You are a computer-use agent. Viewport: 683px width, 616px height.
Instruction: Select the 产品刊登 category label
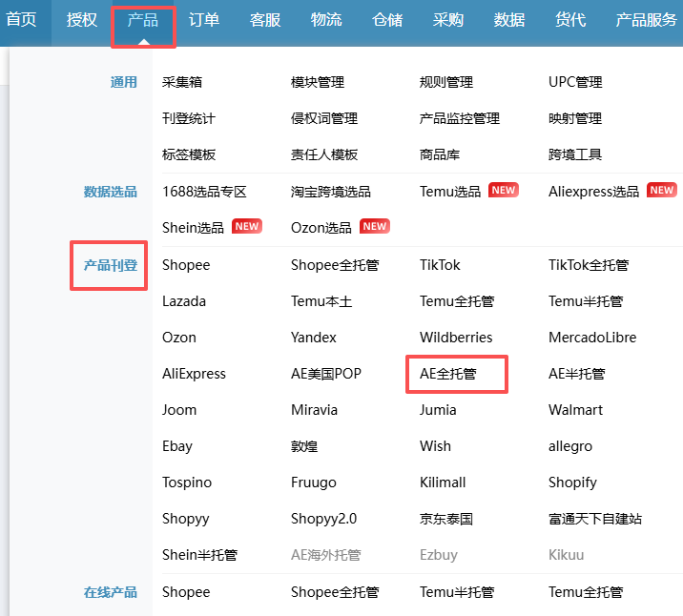[x=110, y=265]
